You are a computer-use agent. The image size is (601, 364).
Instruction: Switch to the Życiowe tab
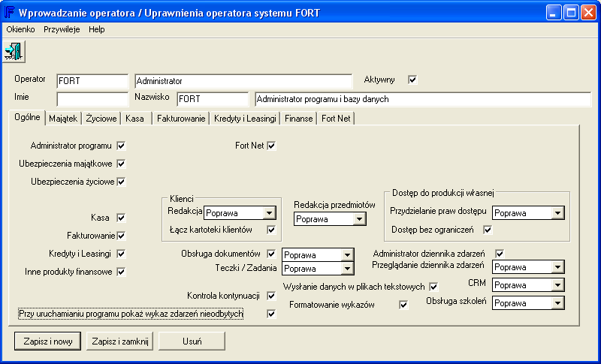101,119
